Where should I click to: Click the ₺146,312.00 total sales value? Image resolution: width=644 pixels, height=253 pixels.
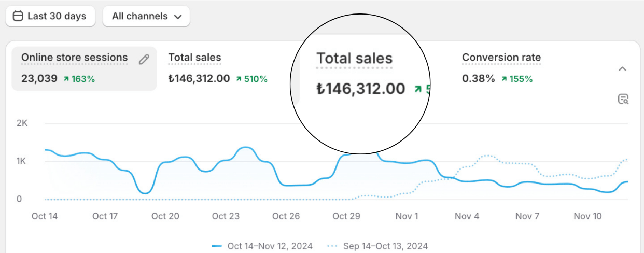pyautogui.click(x=199, y=79)
